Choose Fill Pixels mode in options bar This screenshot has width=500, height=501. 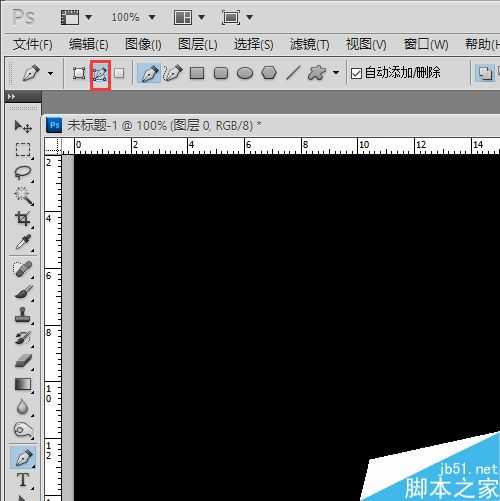click(x=119, y=73)
